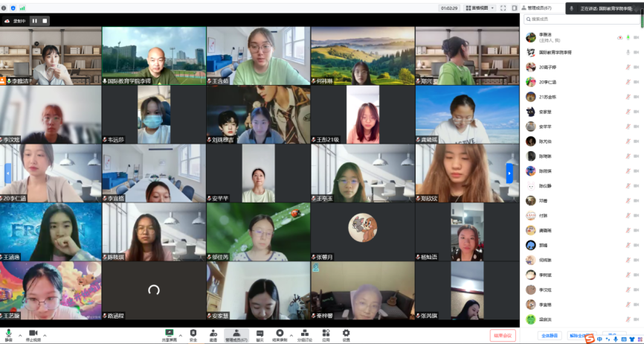Open the Chat icon in the toolbar
The width and height of the screenshot is (644, 344).
260,333
